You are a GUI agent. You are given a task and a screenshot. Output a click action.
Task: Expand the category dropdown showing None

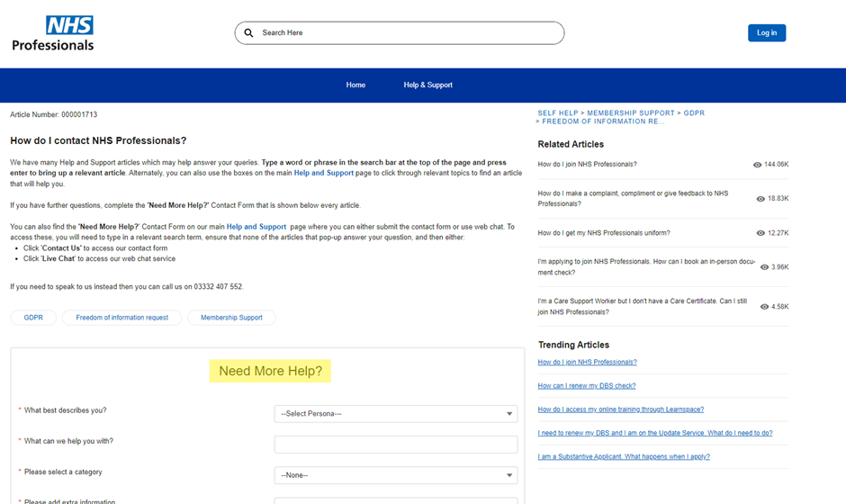[395, 475]
